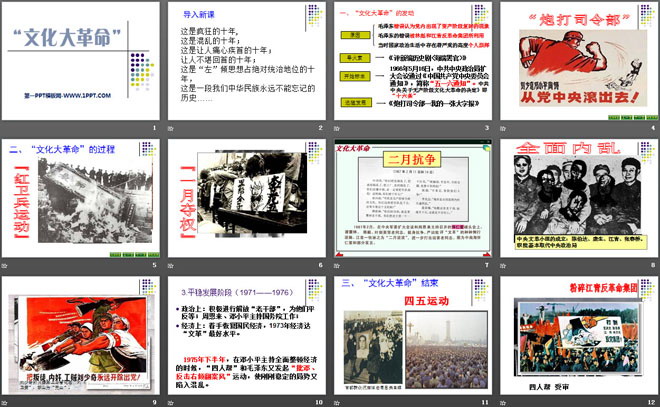Click slide number "11" label
This screenshot has width=660, height=407.
(485, 402)
